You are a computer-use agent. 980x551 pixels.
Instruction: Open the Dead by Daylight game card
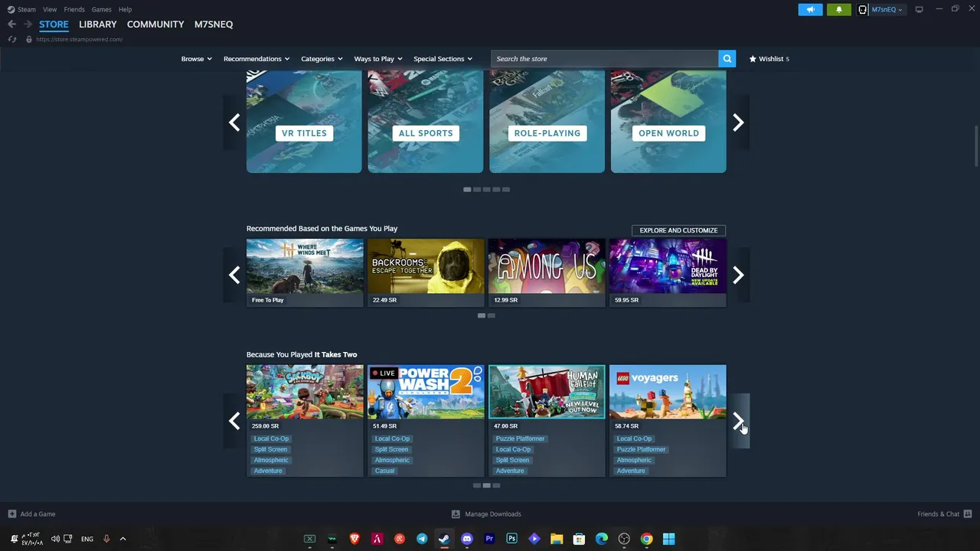668,272
